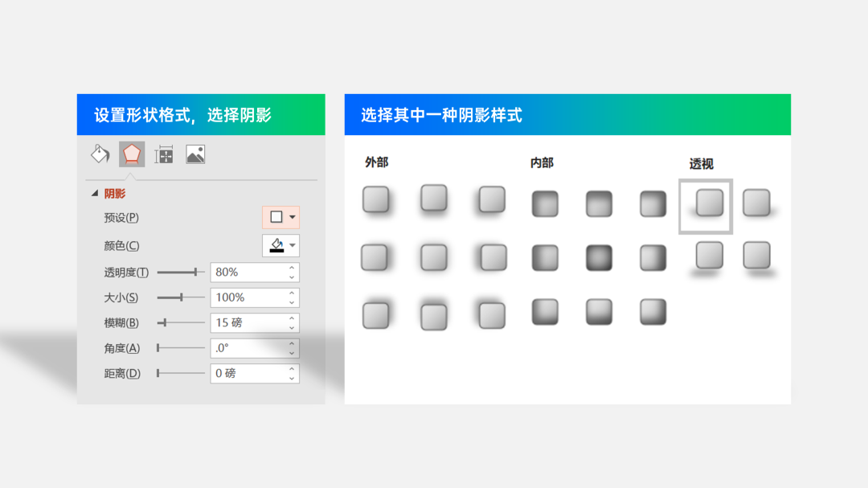
Task: Pick 透视 shadow, second row, left thumbnail
Action: point(709,256)
